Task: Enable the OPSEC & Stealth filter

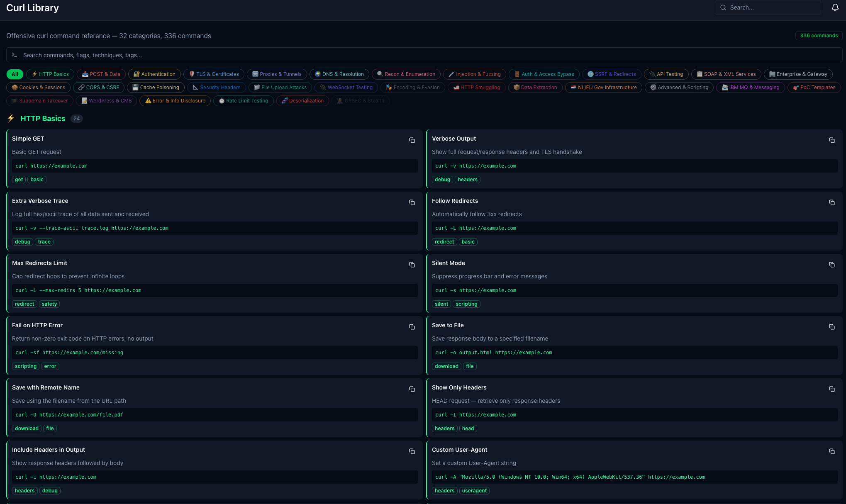Action: click(x=360, y=100)
